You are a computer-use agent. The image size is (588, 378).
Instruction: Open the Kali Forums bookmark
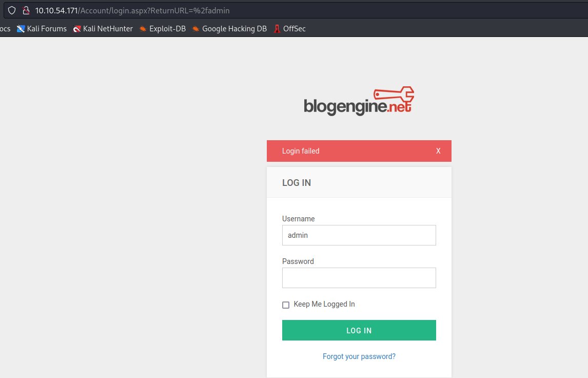point(42,29)
